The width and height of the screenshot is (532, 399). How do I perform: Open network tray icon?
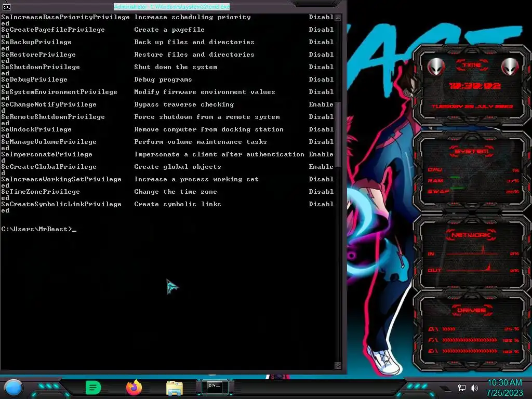click(x=461, y=388)
